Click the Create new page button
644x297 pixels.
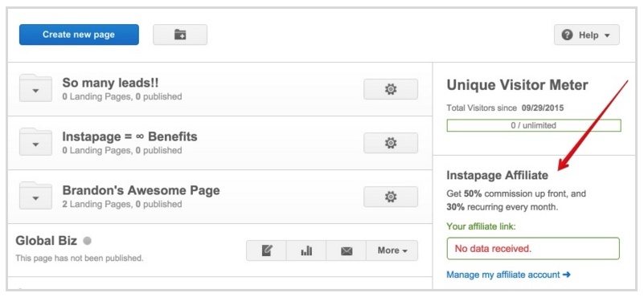79,35
